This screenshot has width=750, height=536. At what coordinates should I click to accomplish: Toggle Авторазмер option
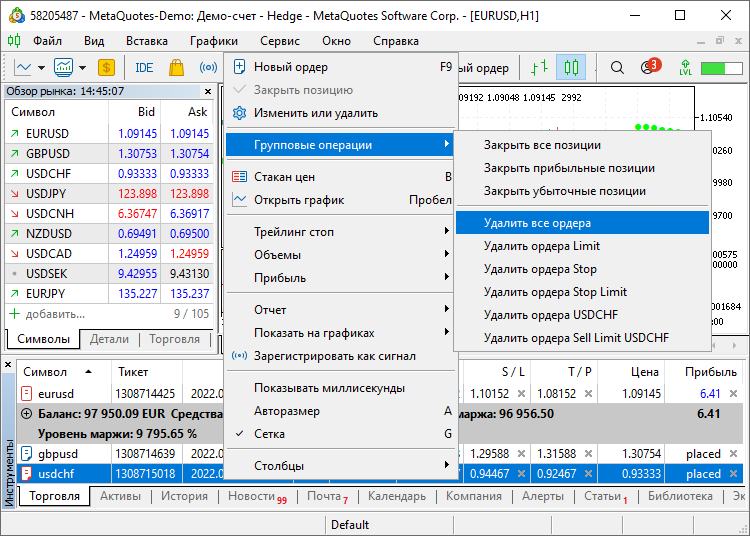[x=340, y=411]
